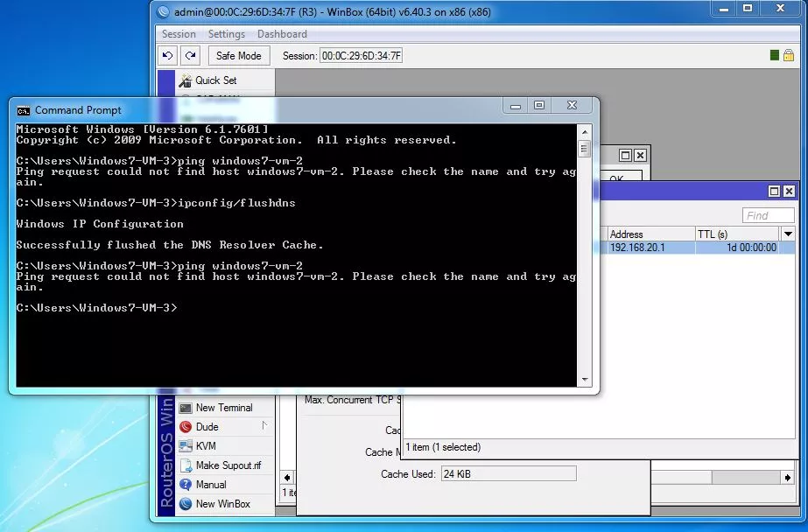The width and height of the screenshot is (808, 532).
Task: Click the Command Prompt title icon
Action: 23,111
